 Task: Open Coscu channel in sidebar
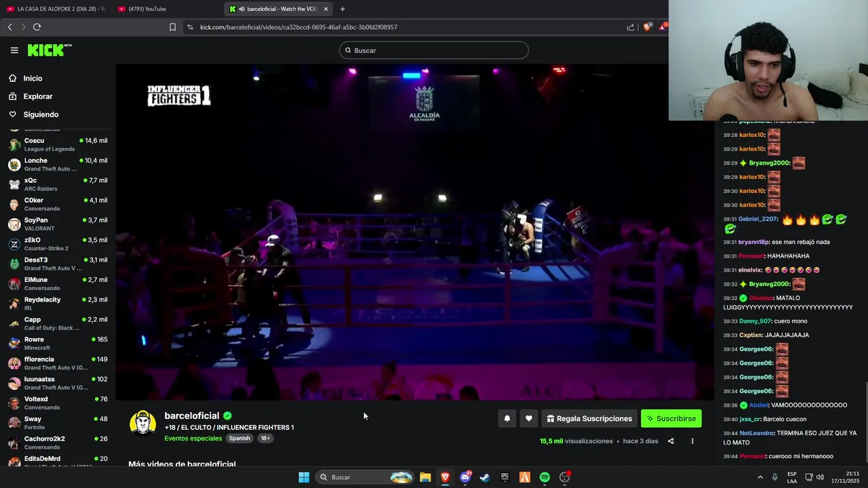click(58, 144)
